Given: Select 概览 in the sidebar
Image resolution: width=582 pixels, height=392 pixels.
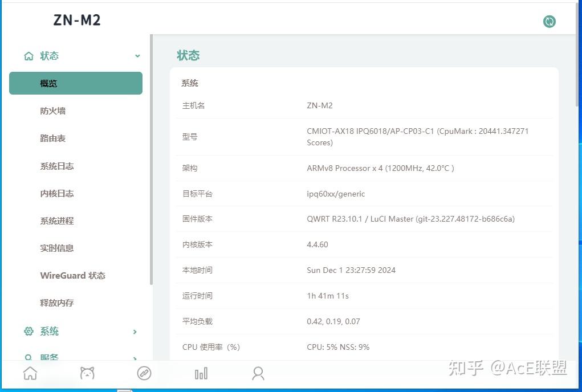Looking at the screenshot, I should click(76, 83).
